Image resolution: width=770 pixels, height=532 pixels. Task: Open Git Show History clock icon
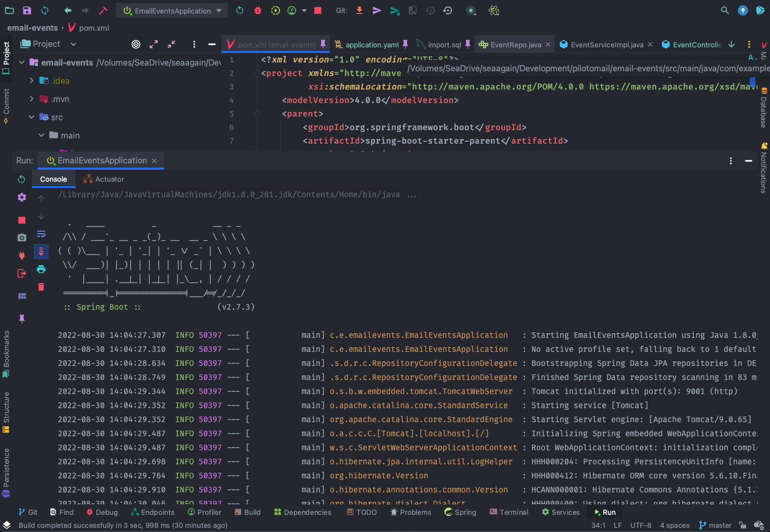430,10
